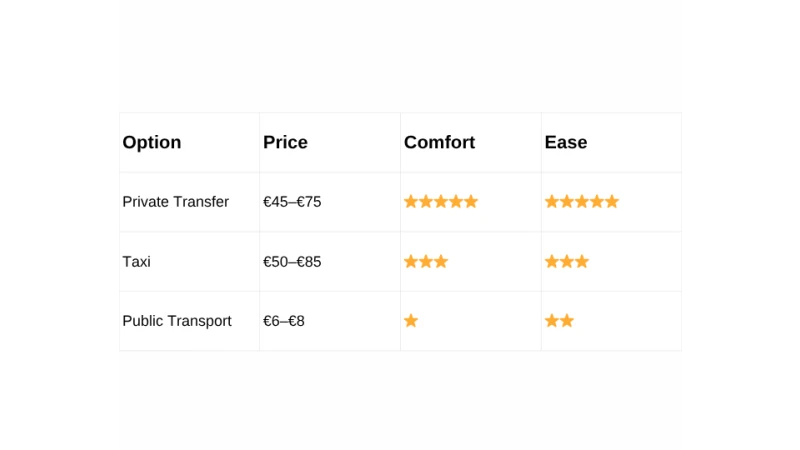Select last star of Private Transfer Ease rating

[x=612, y=202]
